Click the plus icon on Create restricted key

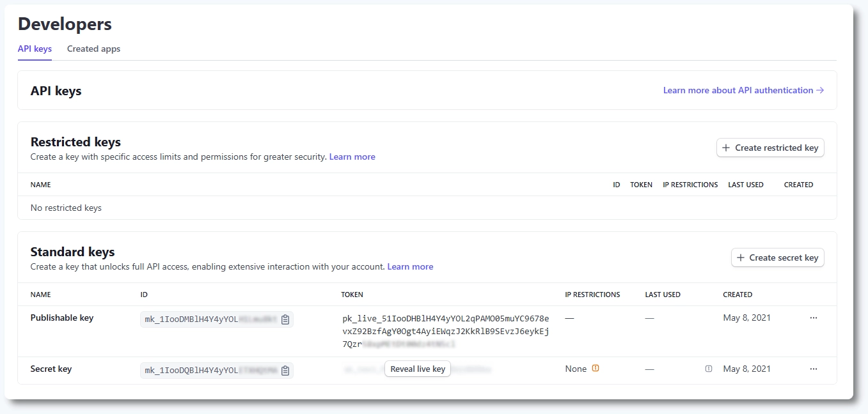(726, 148)
